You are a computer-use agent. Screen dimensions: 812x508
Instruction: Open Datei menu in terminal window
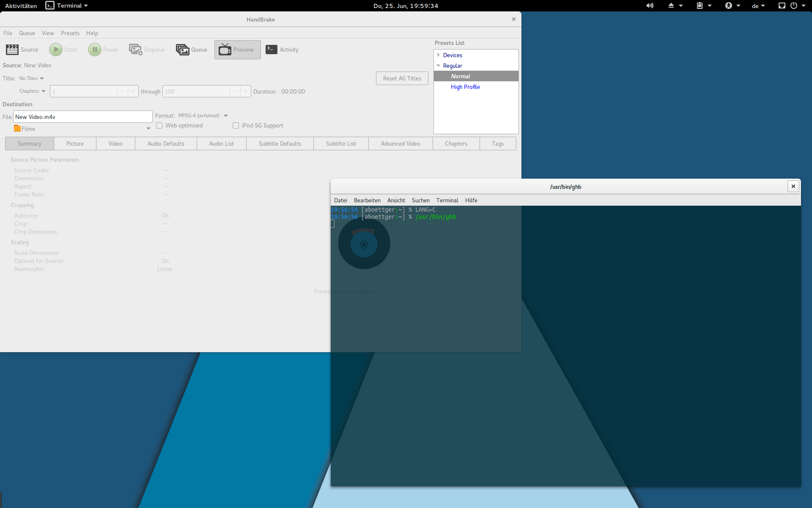pos(340,200)
